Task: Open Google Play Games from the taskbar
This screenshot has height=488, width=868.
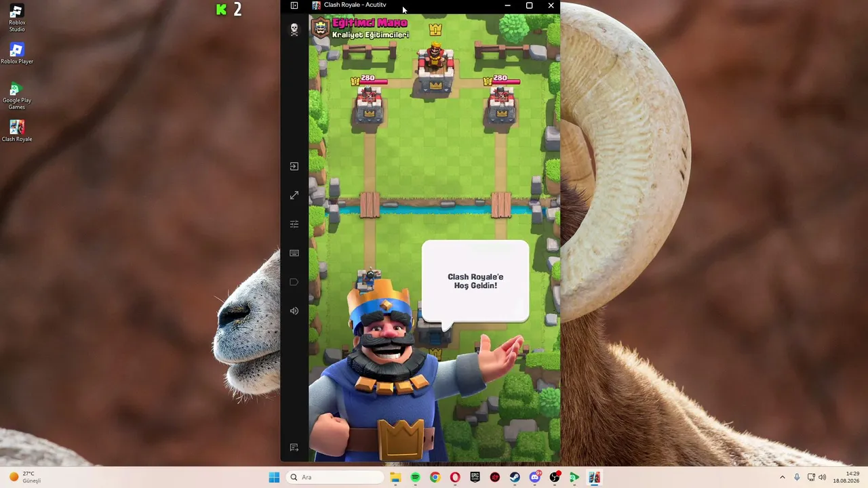Action: point(574,477)
